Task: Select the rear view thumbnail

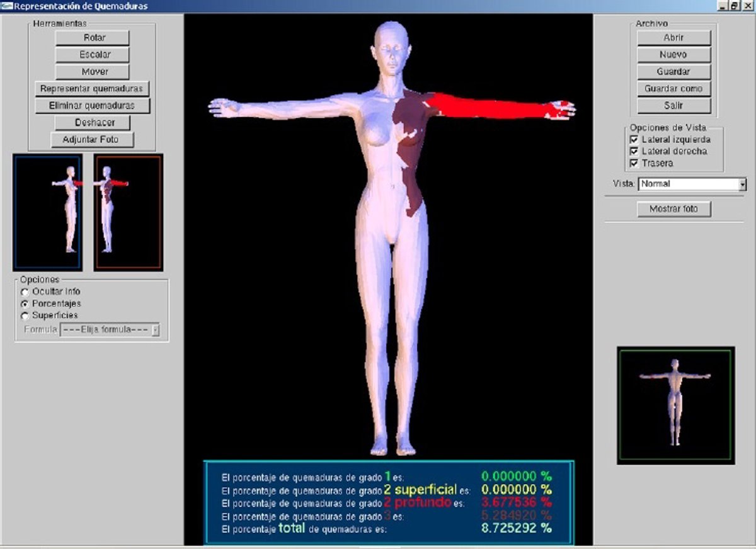Action: [675, 405]
